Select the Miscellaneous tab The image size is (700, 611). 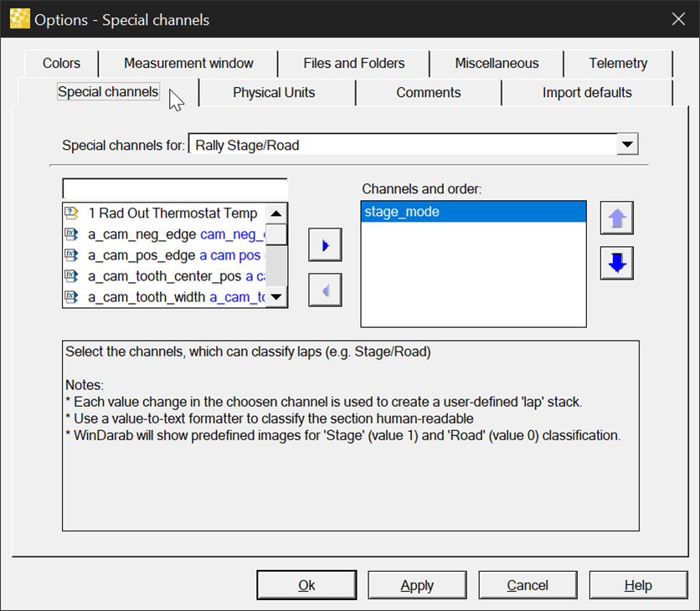(x=497, y=64)
